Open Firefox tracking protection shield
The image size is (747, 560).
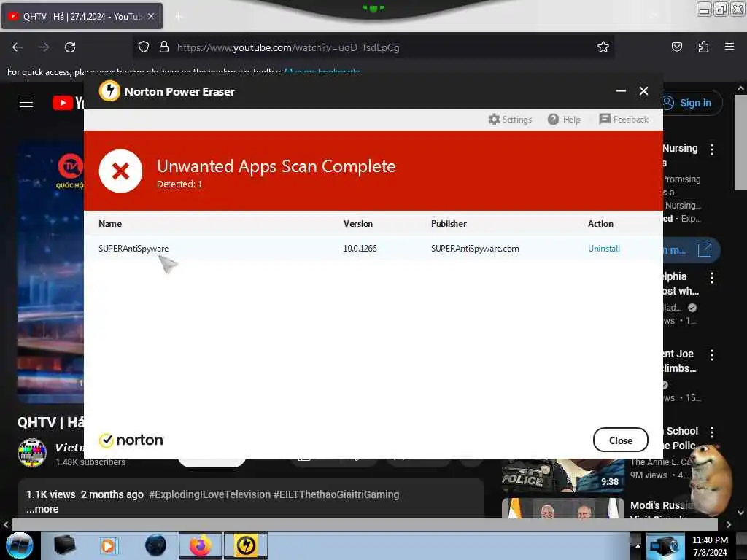(x=144, y=47)
